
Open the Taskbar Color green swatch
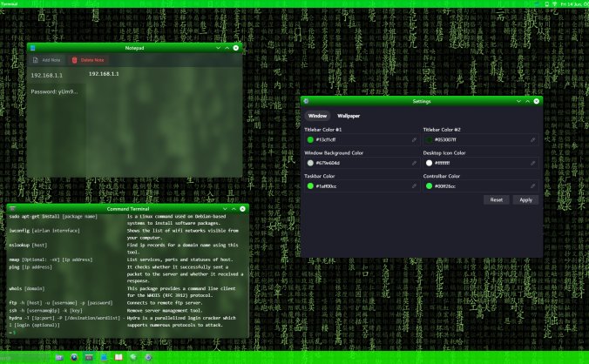[x=310, y=186]
